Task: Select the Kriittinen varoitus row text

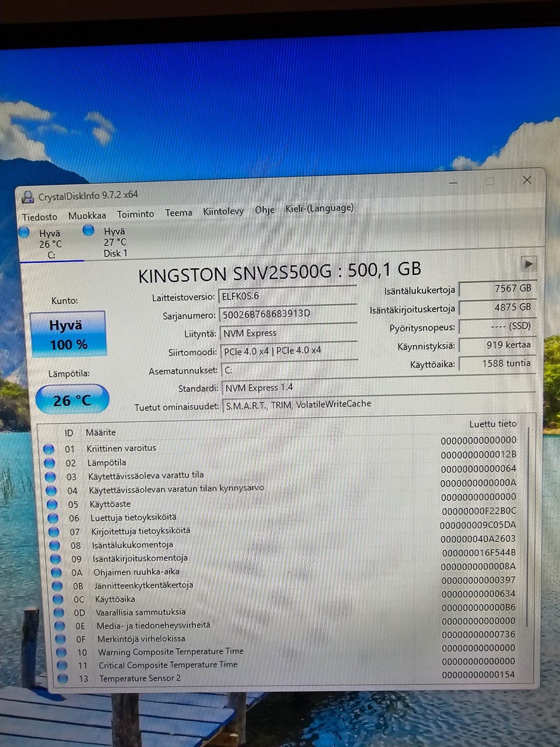Action: tap(121, 448)
